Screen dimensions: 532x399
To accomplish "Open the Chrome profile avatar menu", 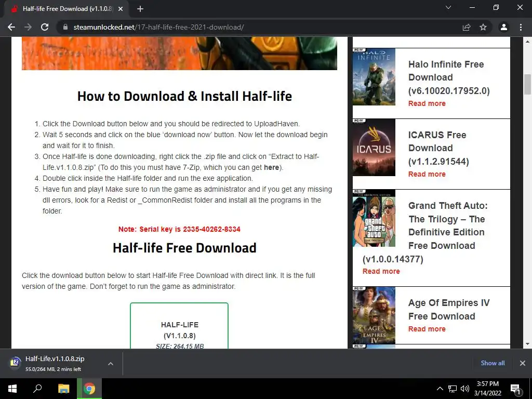I will 504,27.
